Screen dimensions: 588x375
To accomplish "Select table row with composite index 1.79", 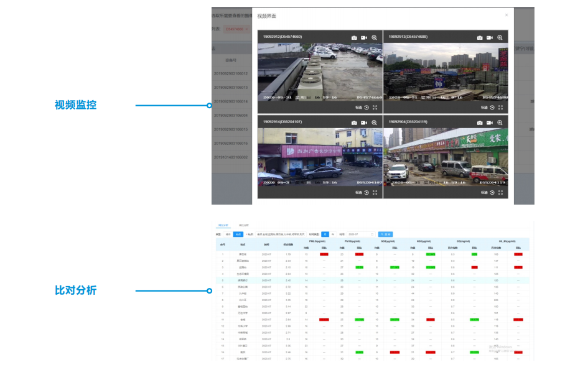I will coord(372,254).
